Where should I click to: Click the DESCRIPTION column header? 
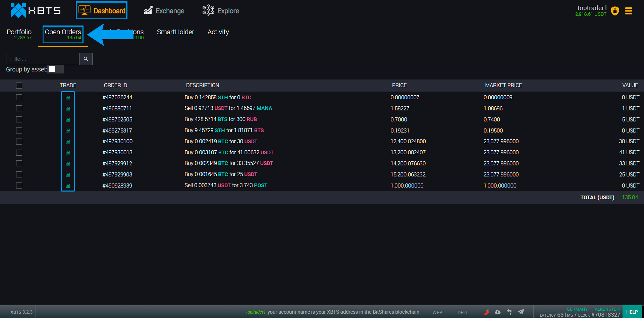pos(203,86)
